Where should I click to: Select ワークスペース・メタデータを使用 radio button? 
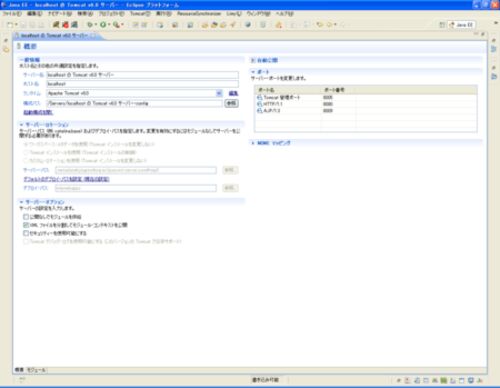(26, 144)
